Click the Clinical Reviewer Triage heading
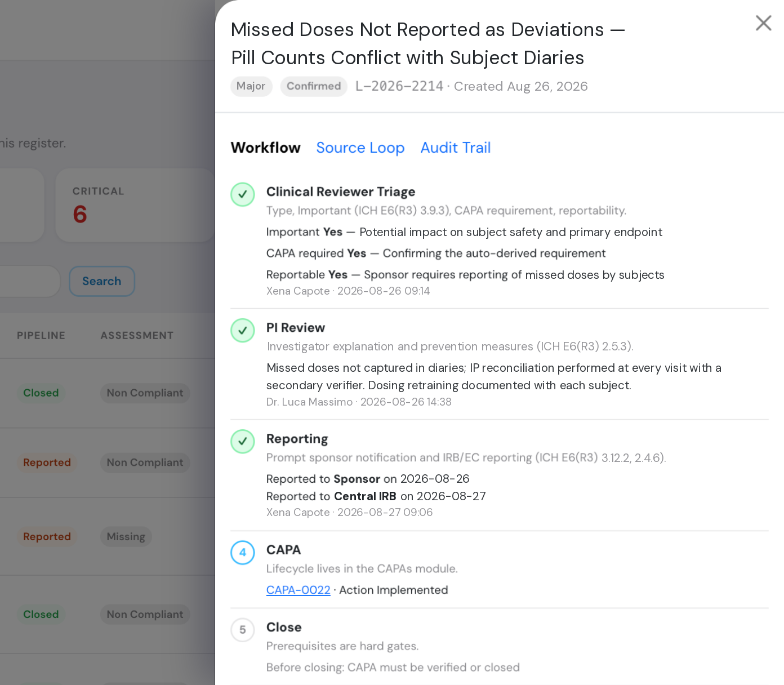 [x=341, y=192]
